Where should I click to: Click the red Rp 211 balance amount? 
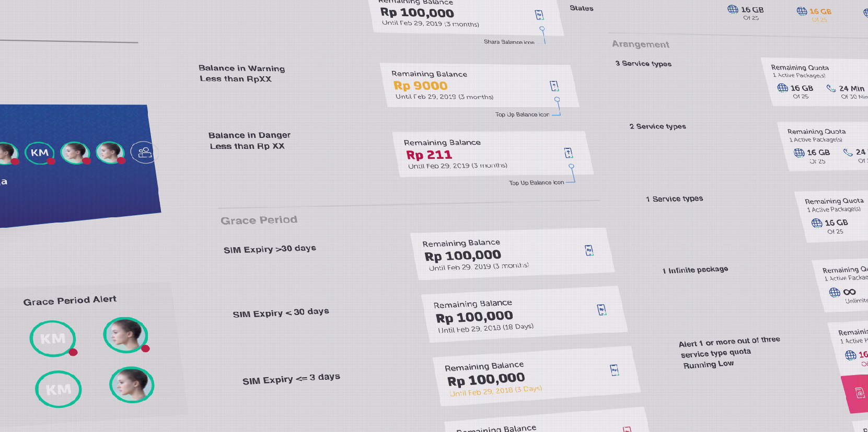429,155
